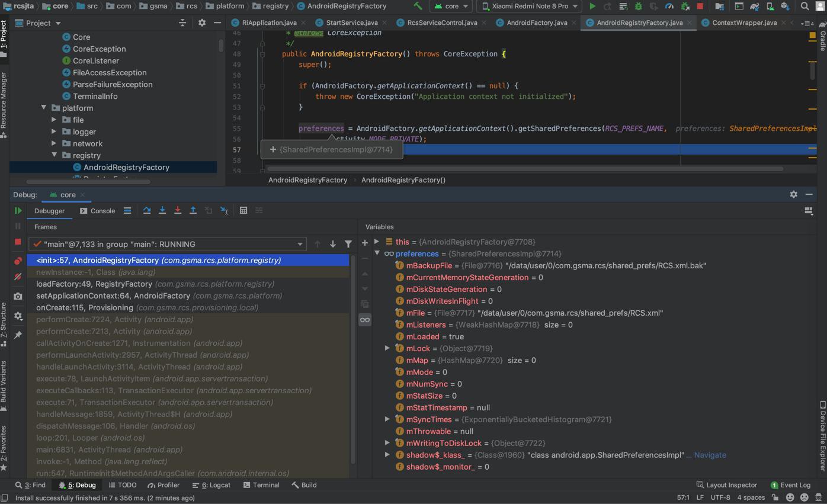The image size is (827, 504).
Task: Resume the program in debug panel
Action: pos(18,210)
